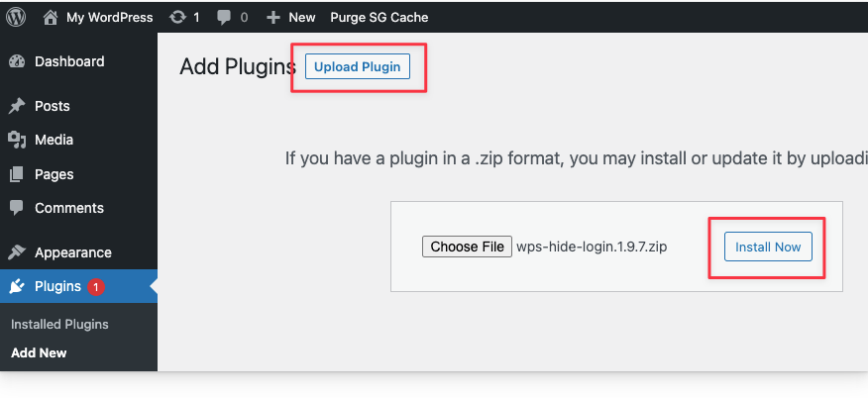Open the site home icon
868x398 pixels.
tap(51, 18)
